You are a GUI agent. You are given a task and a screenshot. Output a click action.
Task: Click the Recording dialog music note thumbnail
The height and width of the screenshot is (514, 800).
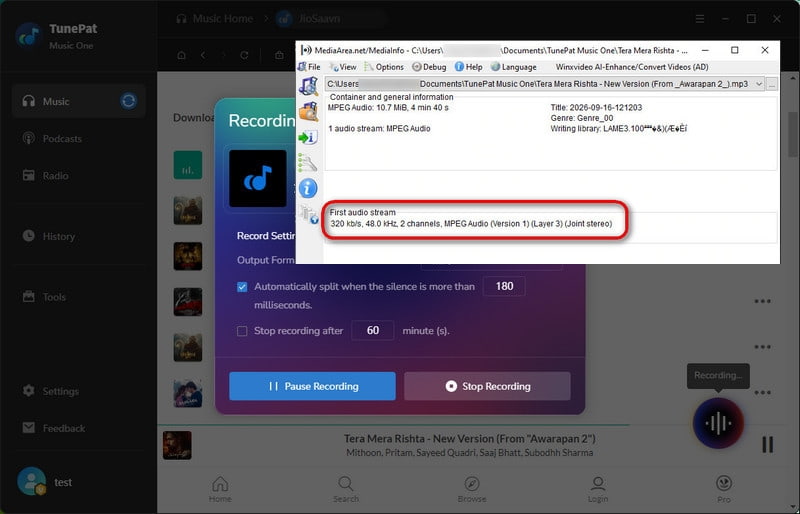pos(258,178)
